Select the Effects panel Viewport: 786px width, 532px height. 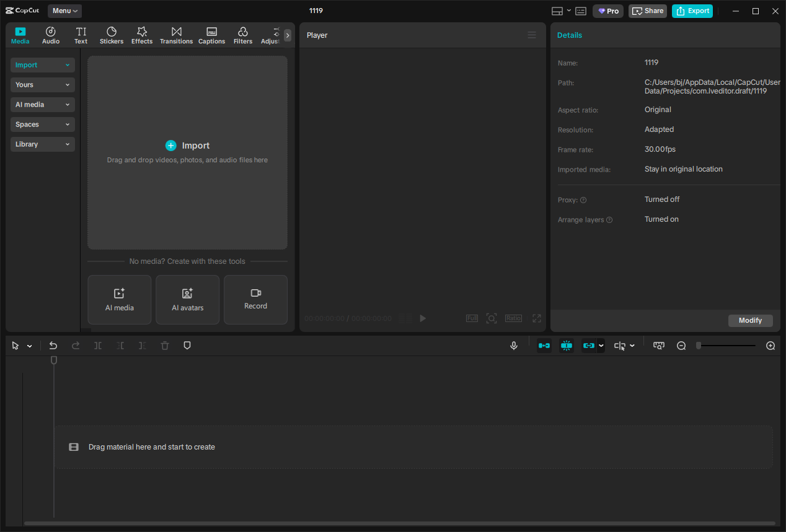pos(141,35)
